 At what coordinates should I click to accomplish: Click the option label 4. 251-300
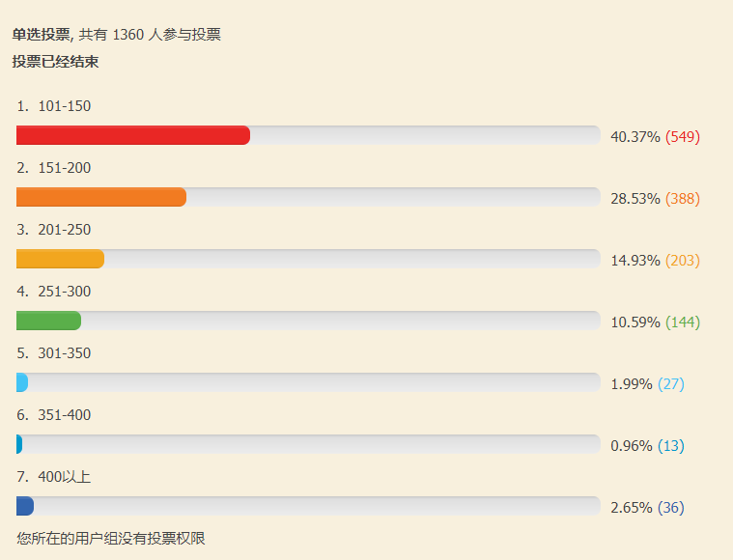pyautogui.click(x=54, y=292)
